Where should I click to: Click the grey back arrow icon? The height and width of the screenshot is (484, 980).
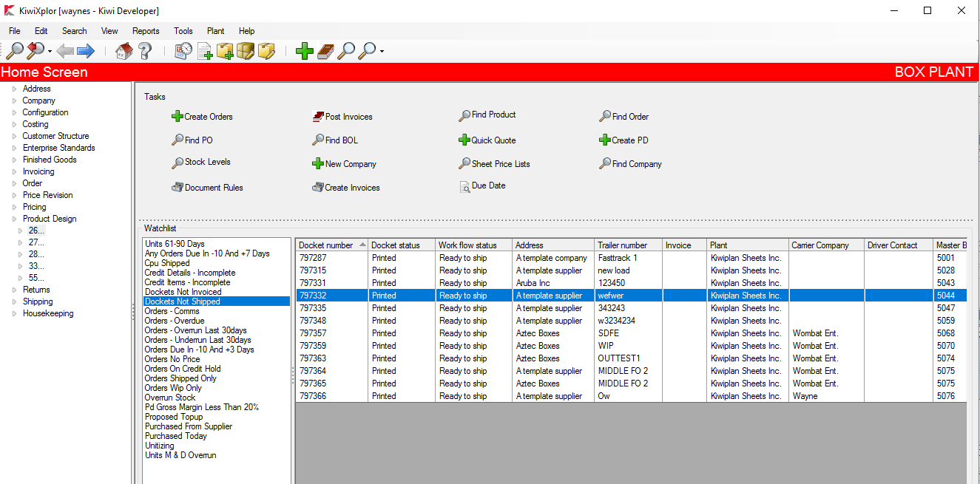[x=65, y=51]
